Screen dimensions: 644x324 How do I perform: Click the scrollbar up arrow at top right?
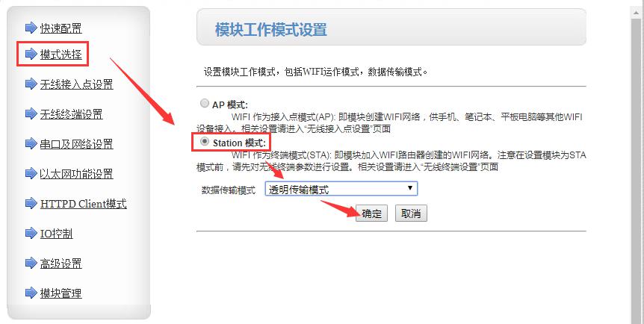[637, 13]
